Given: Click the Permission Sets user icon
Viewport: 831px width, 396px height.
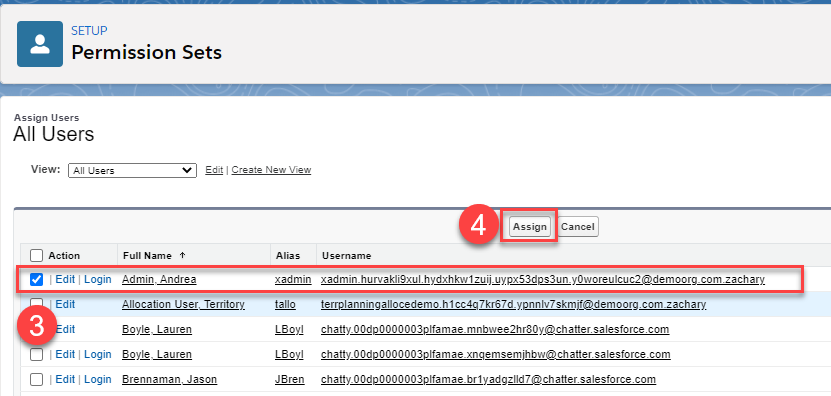Looking at the screenshot, I should tap(40, 44).
